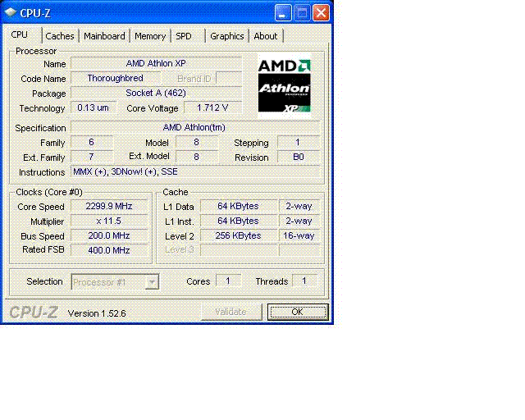The height and width of the screenshot is (420, 525).
Task: Click the empty Level 3 cache field
Action: 239,250
